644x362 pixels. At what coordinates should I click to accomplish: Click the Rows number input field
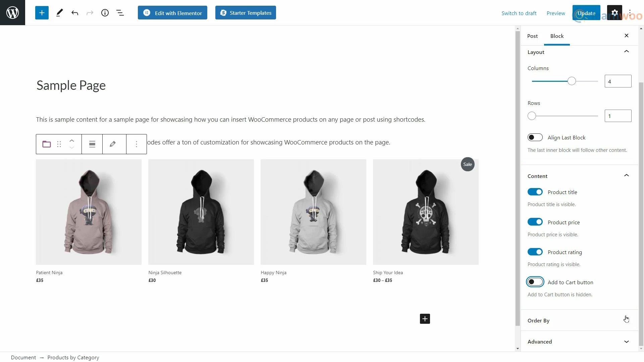pos(618,116)
